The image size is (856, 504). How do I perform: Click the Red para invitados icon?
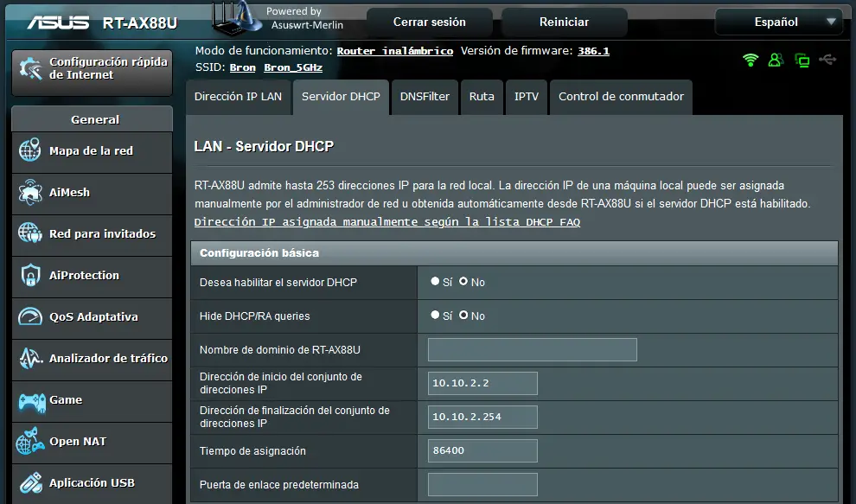[x=29, y=233]
